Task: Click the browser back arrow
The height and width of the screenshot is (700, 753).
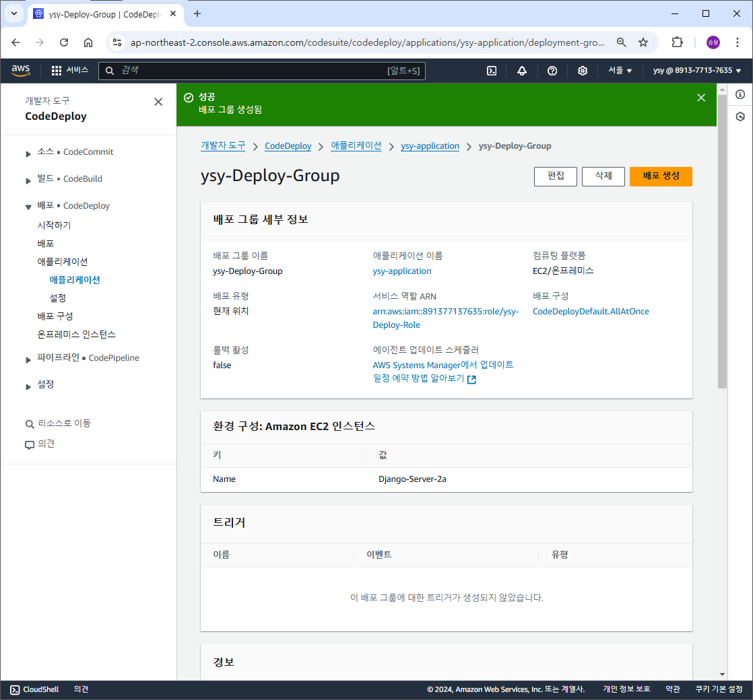Action: click(16, 42)
